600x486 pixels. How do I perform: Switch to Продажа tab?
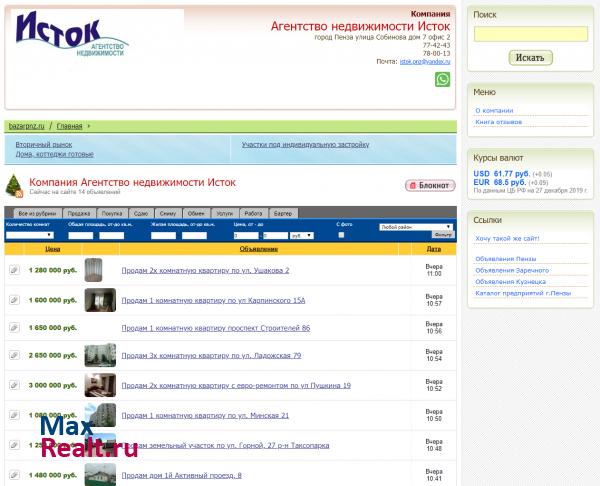point(79,213)
